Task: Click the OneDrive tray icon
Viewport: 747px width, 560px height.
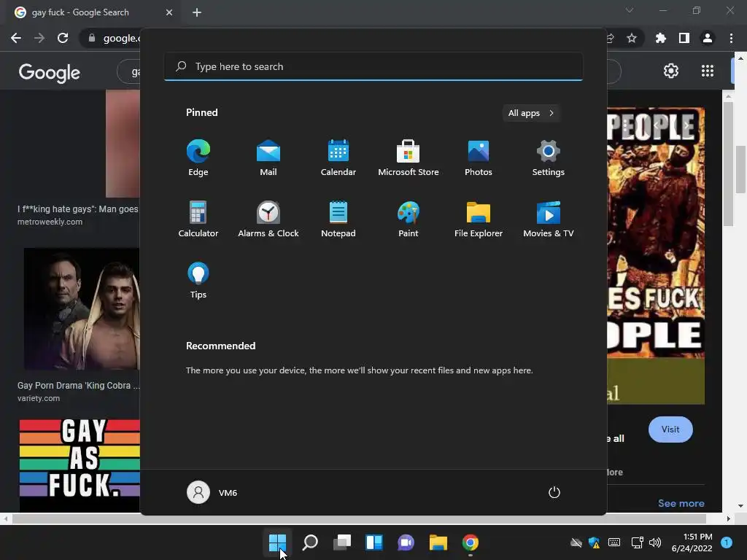Action: pyautogui.click(x=576, y=542)
